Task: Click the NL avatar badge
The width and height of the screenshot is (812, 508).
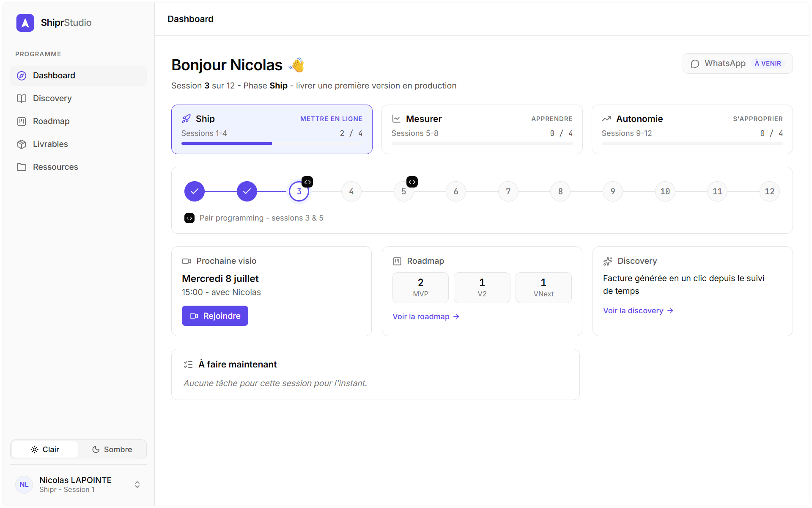Action: coord(24,484)
